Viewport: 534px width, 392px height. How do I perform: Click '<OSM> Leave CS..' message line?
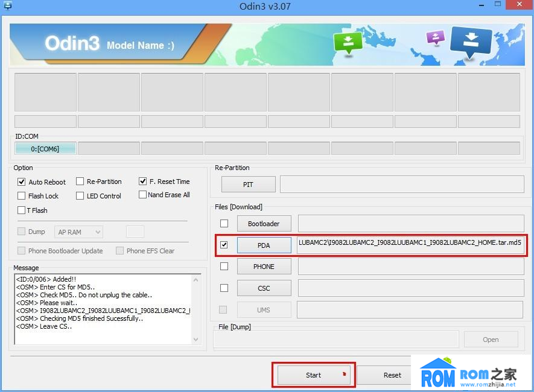[x=43, y=326]
